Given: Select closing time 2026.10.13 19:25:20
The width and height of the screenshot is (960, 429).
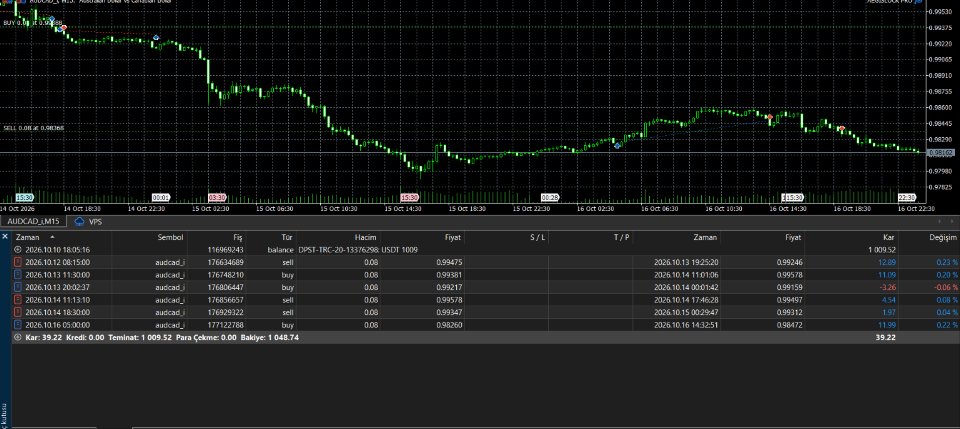Looking at the screenshot, I should click(x=686, y=262).
